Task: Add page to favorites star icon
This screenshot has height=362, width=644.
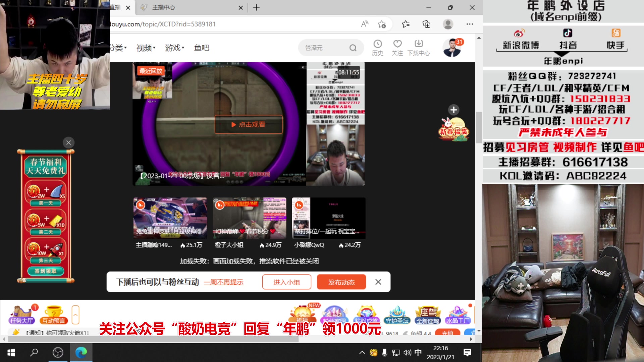Action: tap(382, 24)
